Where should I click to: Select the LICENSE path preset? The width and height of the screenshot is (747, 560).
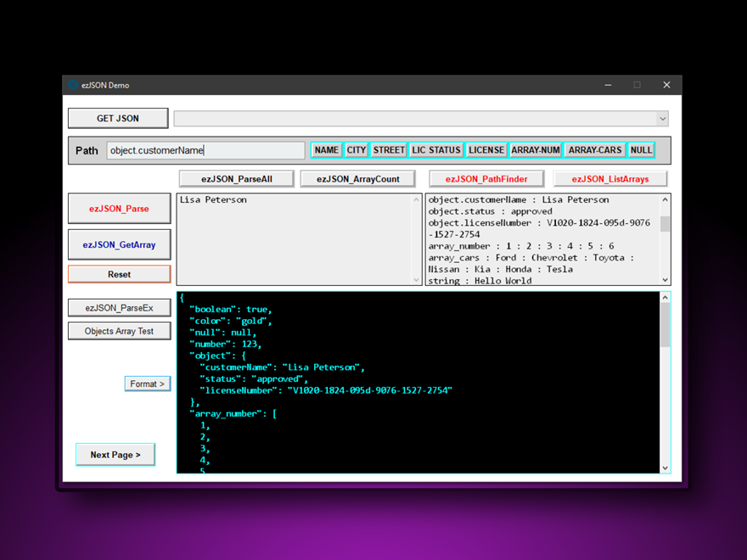[x=486, y=150]
